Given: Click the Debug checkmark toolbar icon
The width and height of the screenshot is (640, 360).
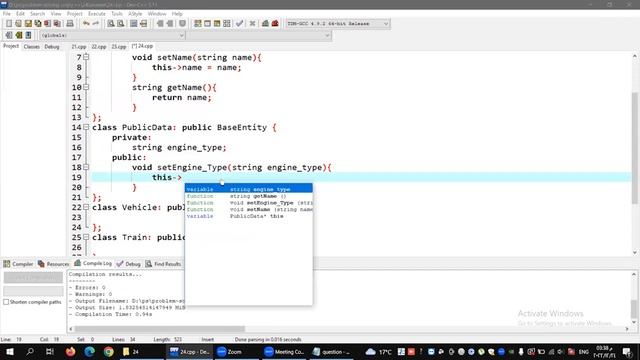Looking at the screenshot, I should coord(240,24).
